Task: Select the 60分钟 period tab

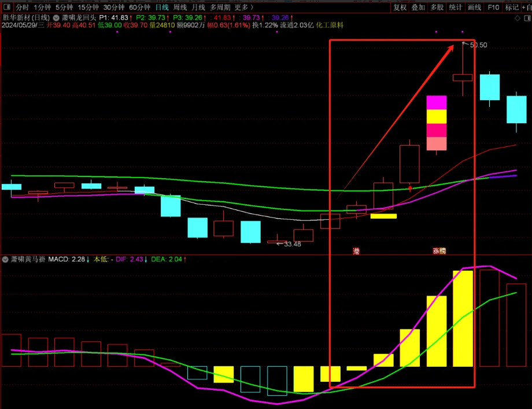Action: 139,8
